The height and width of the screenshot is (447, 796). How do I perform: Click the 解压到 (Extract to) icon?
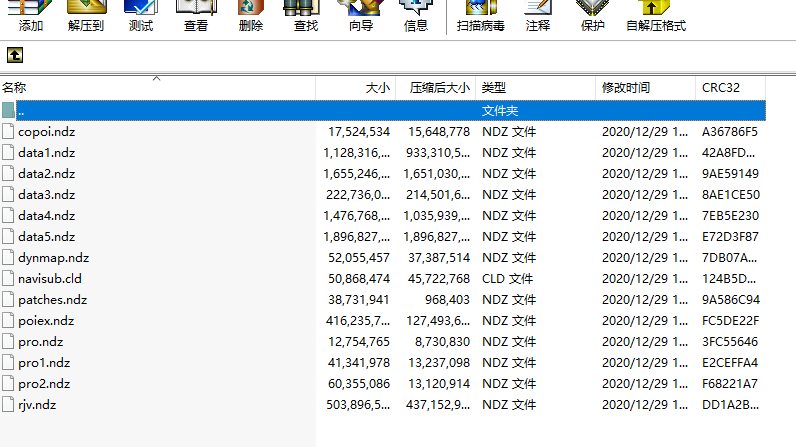click(86, 16)
